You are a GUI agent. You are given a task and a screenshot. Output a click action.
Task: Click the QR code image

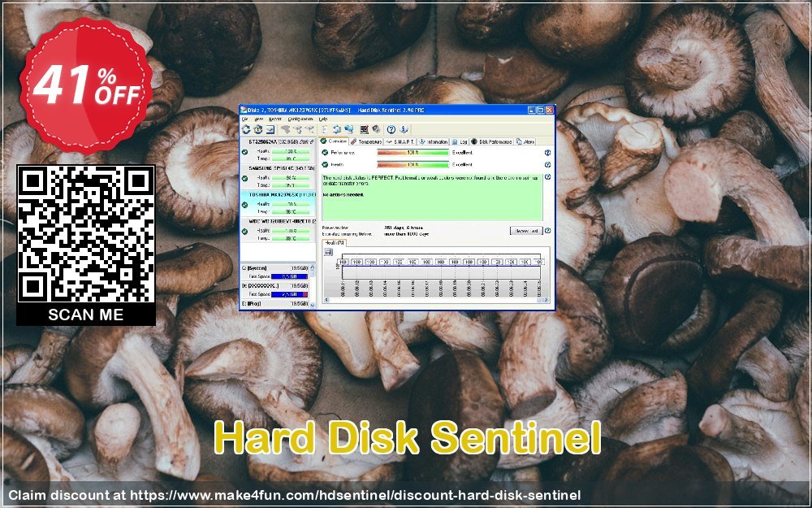pyautogui.click(x=86, y=234)
